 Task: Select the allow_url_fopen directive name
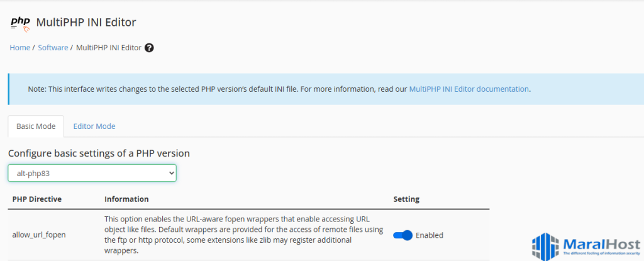39,235
